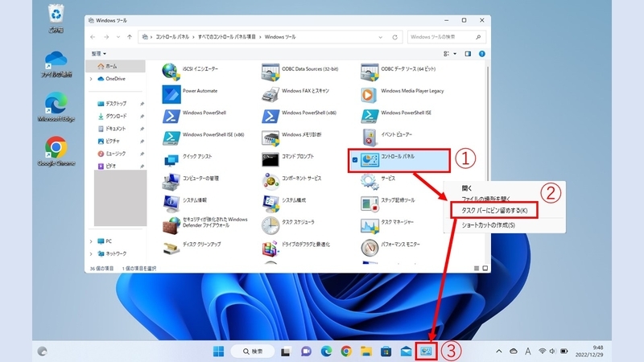Screen dimensions: 644x362
Task: Select Windows PowerShell ISE (x86)
Action: pyautogui.click(x=203, y=137)
